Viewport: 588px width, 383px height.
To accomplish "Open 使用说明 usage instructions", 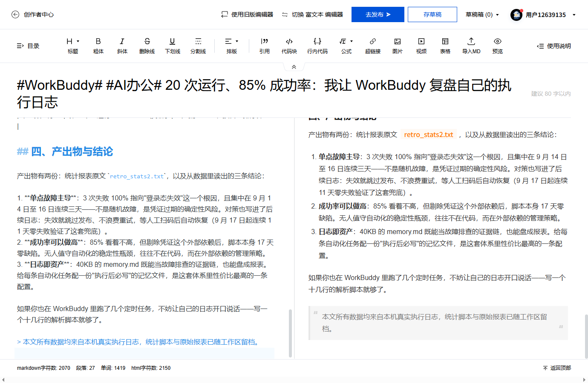I will click(x=554, y=46).
